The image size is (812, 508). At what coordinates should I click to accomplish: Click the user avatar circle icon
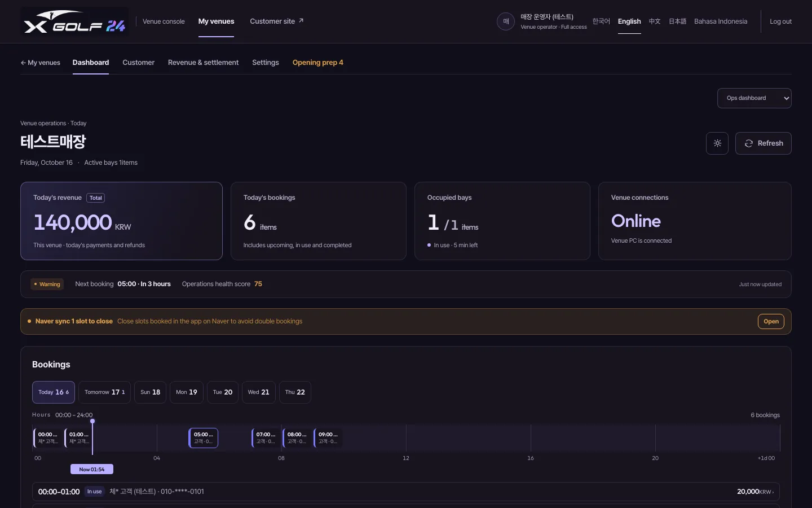pos(506,21)
